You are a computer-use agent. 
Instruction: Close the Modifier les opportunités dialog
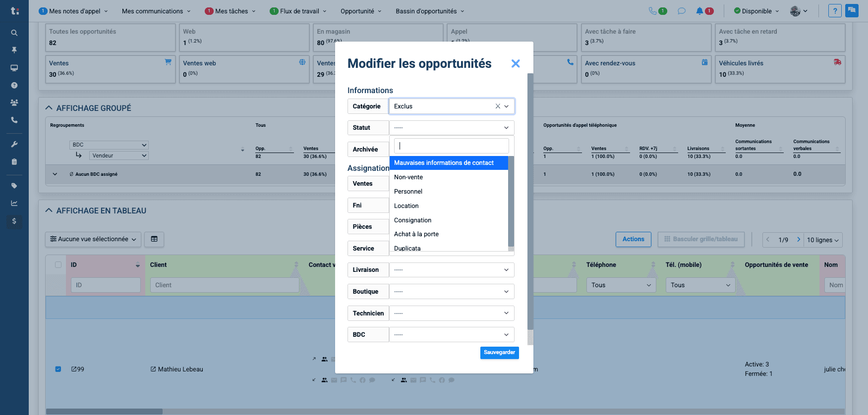[516, 63]
